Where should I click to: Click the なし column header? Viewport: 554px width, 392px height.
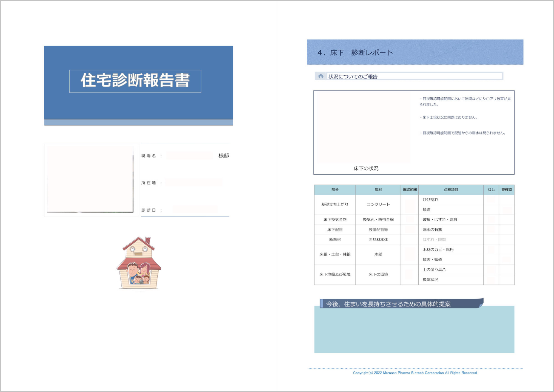pos(491,190)
